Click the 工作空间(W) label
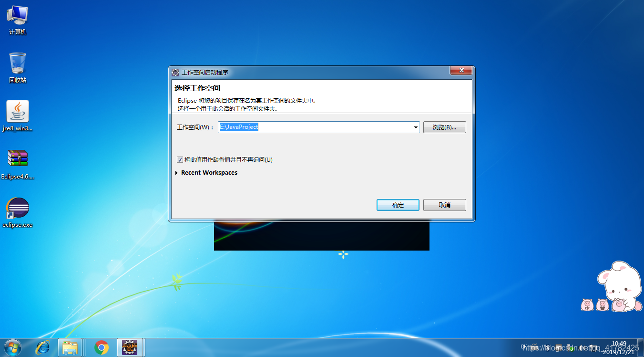This screenshot has height=357, width=644. [195, 127]
